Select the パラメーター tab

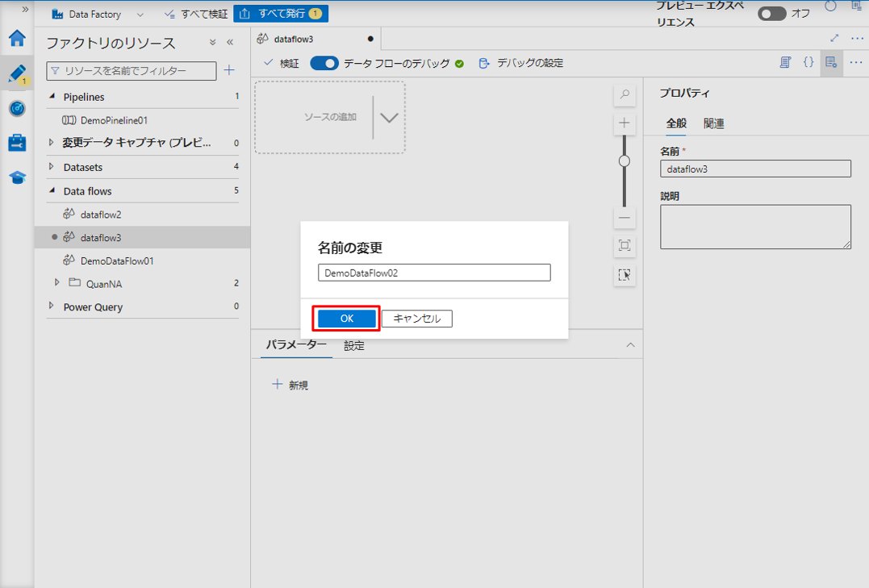tap(296, 344)
